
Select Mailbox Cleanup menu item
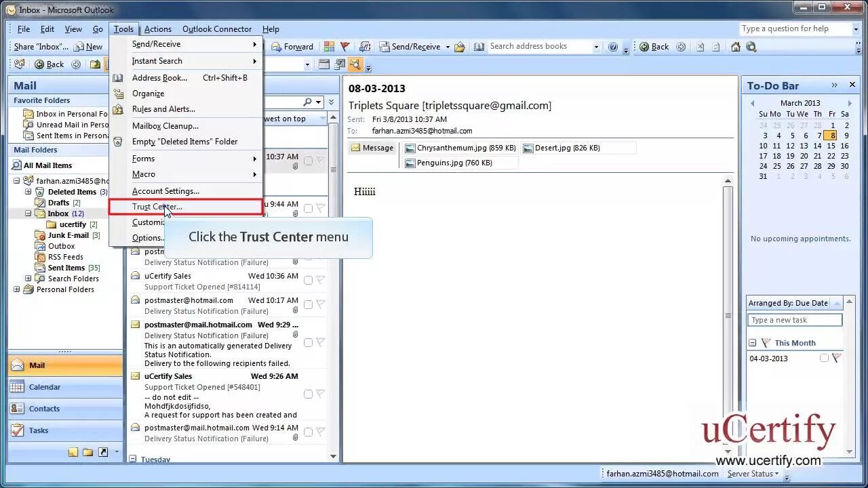tap(186, 126)
